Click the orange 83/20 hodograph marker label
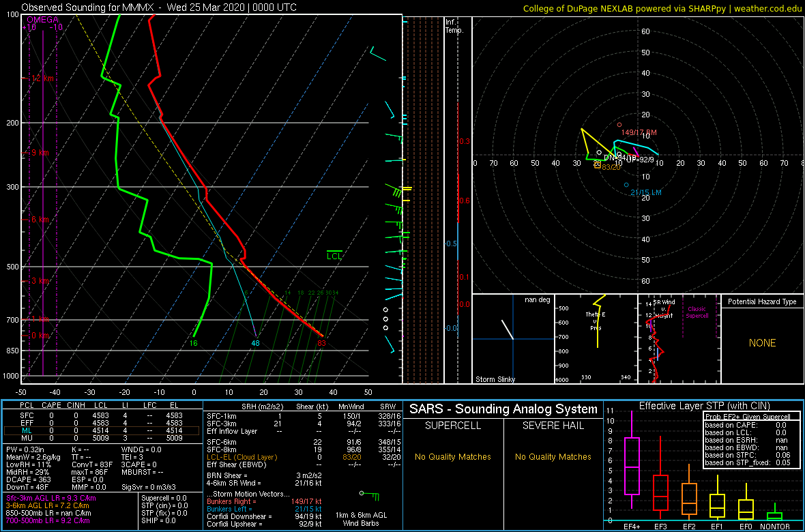Image resolution: width=805 pixels, height=532 pixels. tap(611, 167)
